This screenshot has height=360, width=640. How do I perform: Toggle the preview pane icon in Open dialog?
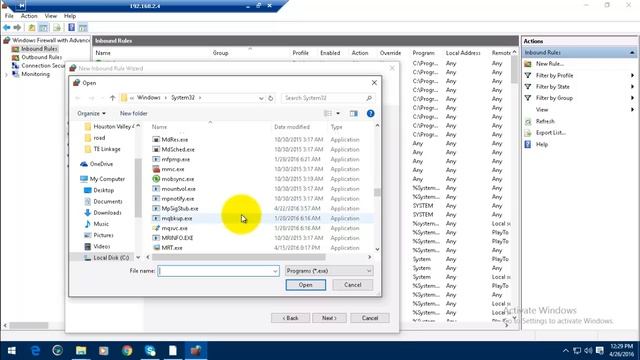click(353, 113)
